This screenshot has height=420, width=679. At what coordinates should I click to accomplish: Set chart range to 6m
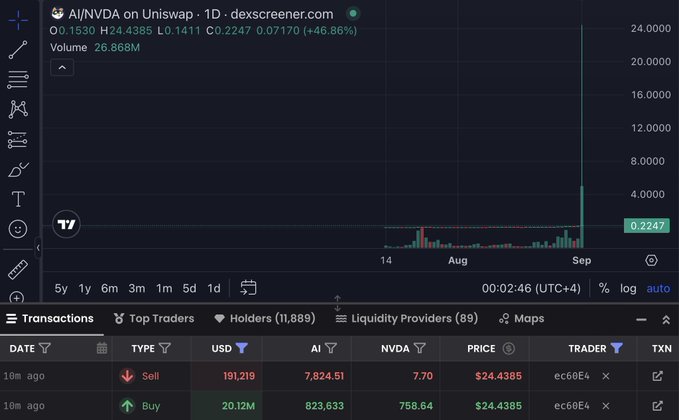tap(110, 288)
